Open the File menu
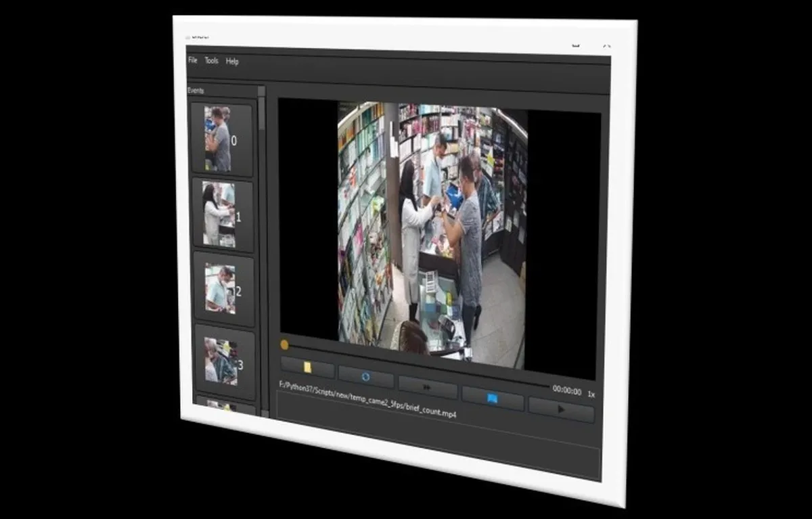This screenshot has width=812, height=519. coord(193,60)
